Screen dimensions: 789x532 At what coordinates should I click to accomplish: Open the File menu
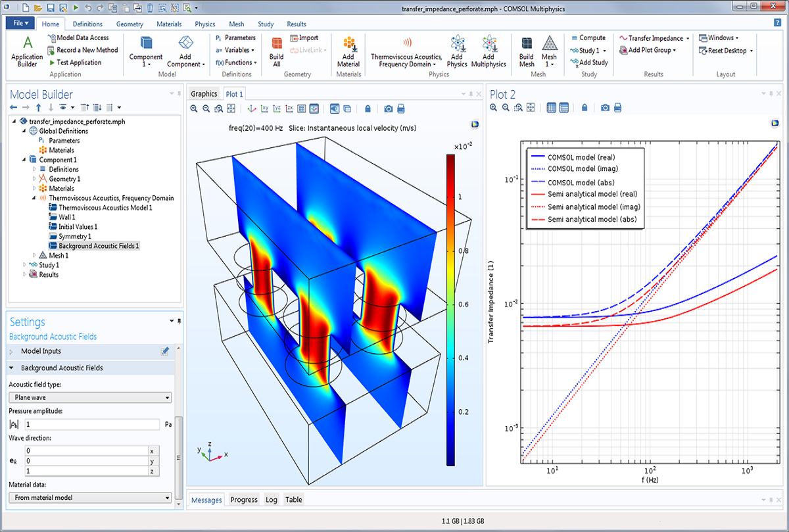(20, 23)
